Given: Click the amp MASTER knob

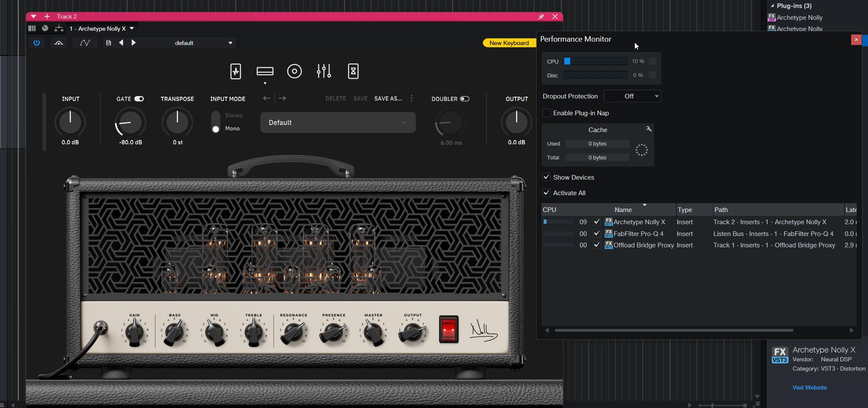Looking at the screenshot, I should coord(373,332).
